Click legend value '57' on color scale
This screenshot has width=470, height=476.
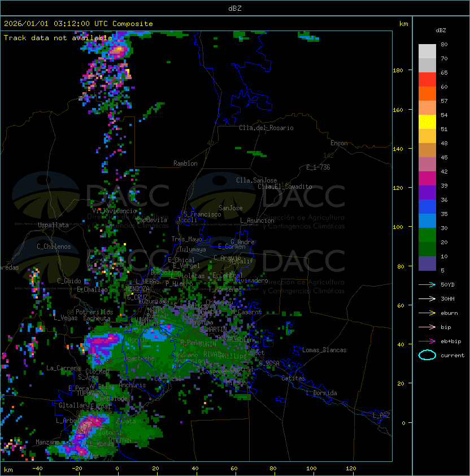click(444, 101)
